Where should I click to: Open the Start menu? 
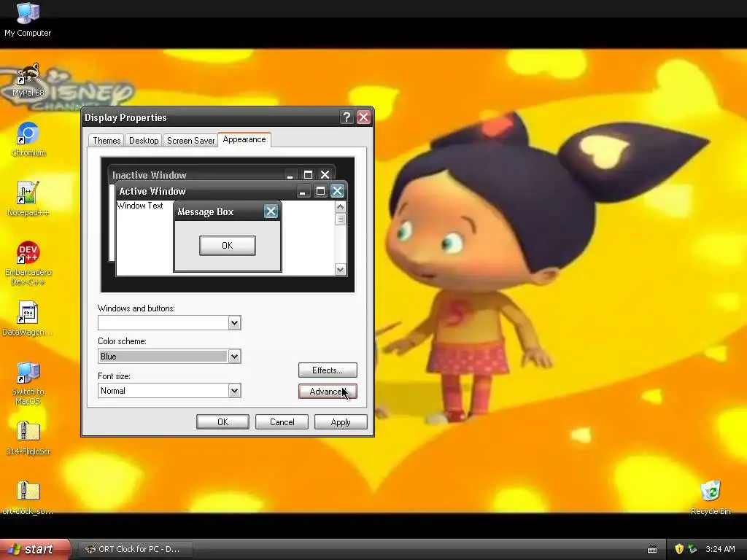coord(35,549)
